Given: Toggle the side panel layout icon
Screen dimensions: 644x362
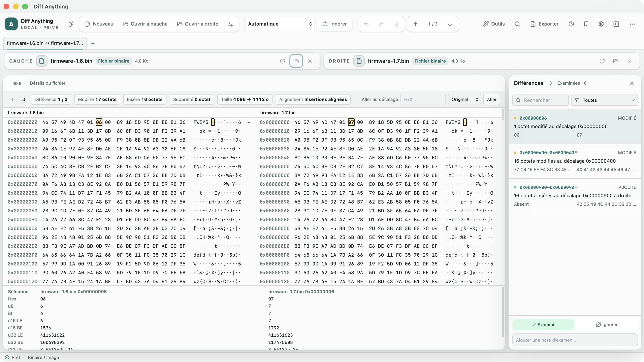Looking at the screenshot, I should pyautogui.click(x=616, y=24).
